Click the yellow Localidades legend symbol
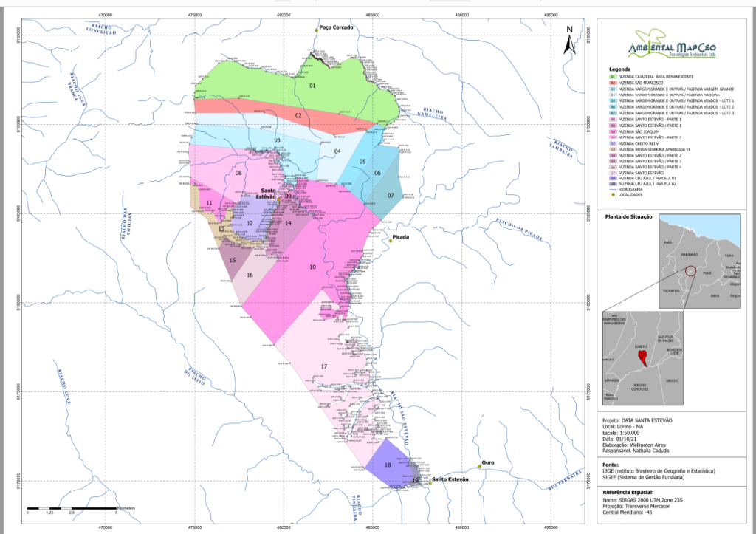 pyautogui.click(x=613, y=194)
